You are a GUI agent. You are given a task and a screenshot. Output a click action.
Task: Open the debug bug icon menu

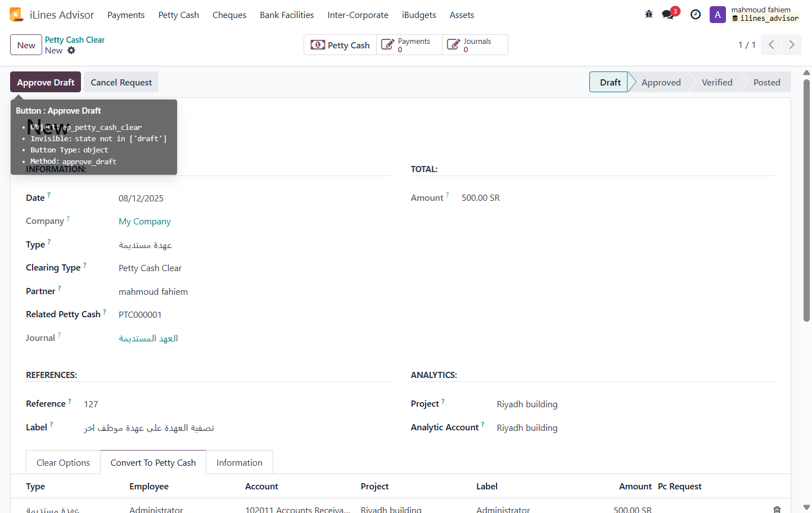click(x=649, y=15)
